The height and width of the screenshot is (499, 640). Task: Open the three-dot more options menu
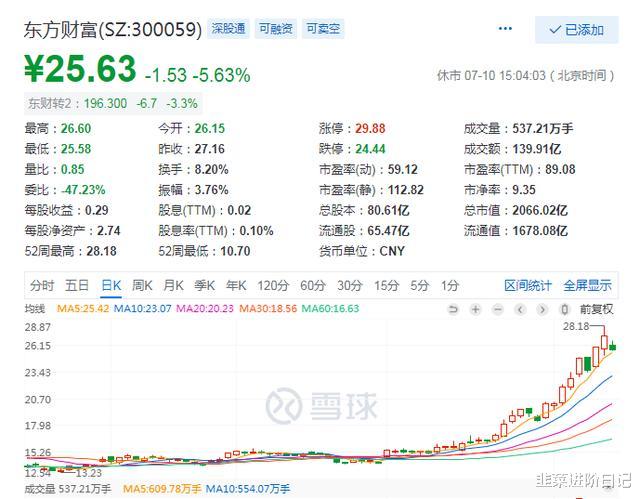coord(505,29)
